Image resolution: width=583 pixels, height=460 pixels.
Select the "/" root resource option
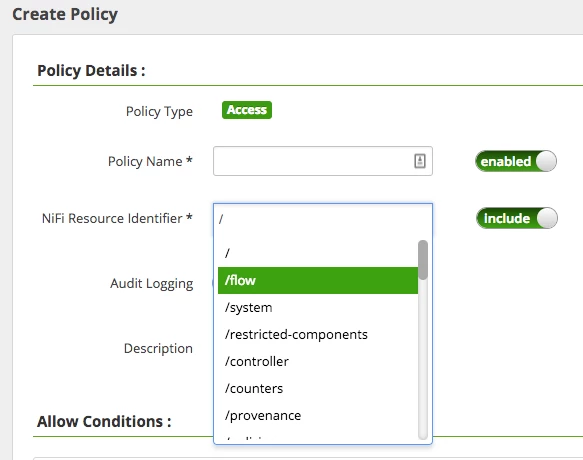318,253
